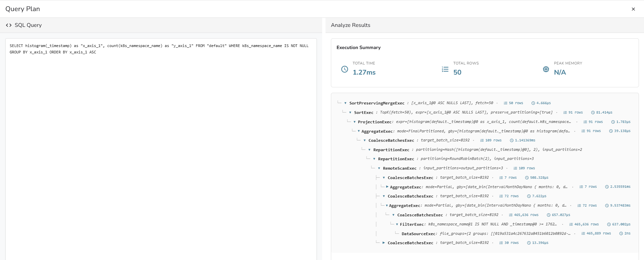Expand the AggregateExec node with 7 rows
The image size is (644, 260).
(387, 187)
